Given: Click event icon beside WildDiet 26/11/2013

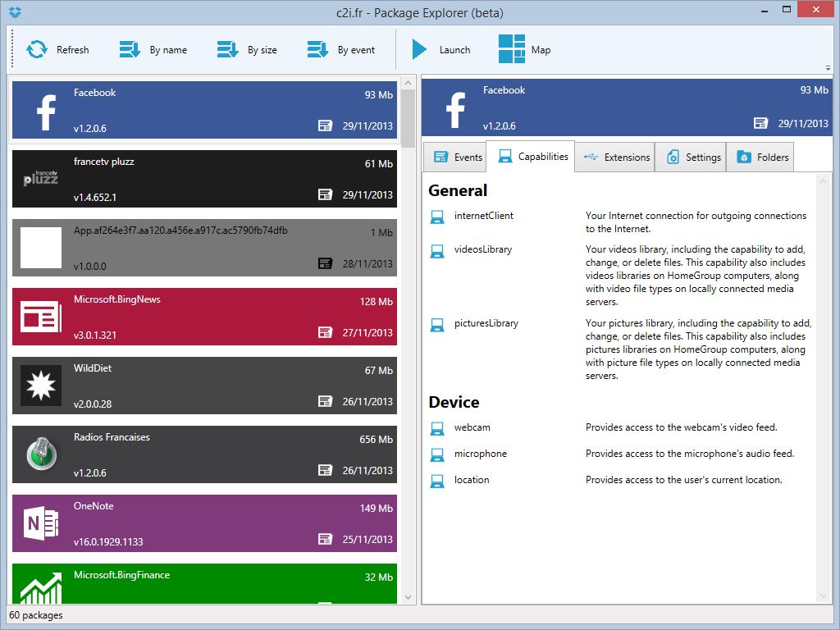Looking at the screenshot, I should coord(325,401).
